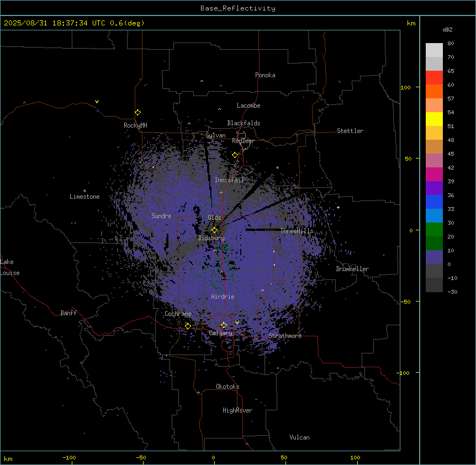Click the -30 value on the dBZ scale
This screenshot has width=476, height=465.
tap(452, 292)
